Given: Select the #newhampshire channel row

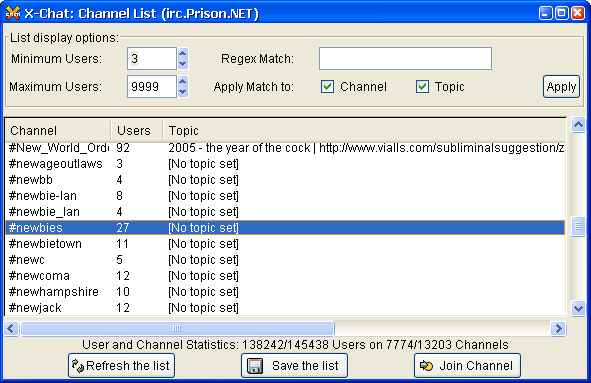Looking at the screenshot, I should (x=285, y=292).
